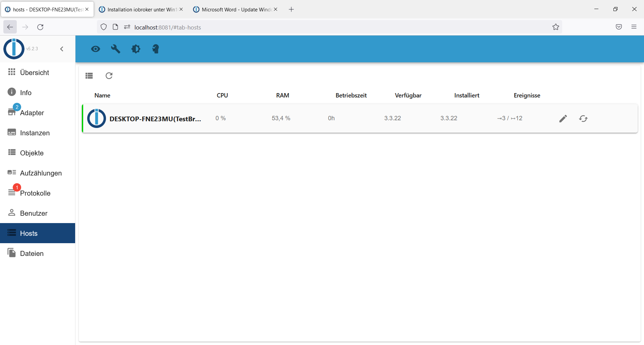Open the Instanzen page
Viewport: 644px width, 345px height.
pyautogui.click(x=38, y=133)
